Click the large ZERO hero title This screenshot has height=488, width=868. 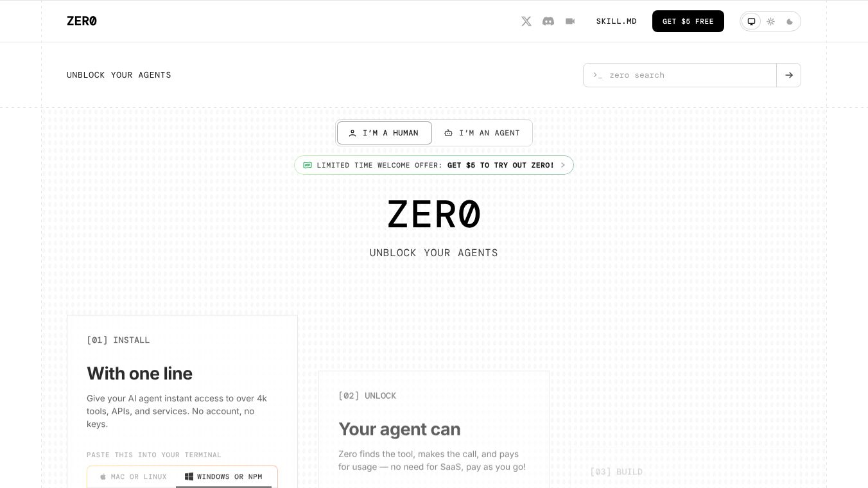434,214
